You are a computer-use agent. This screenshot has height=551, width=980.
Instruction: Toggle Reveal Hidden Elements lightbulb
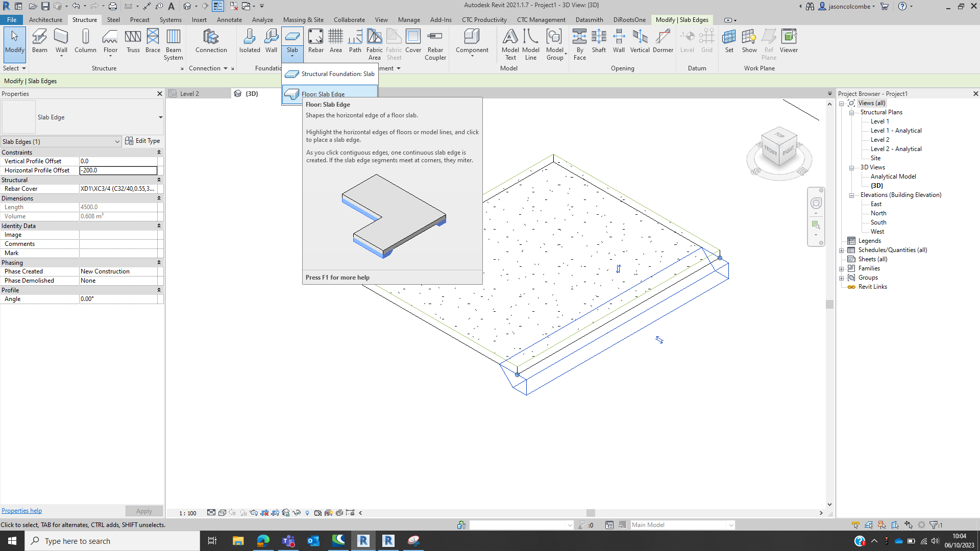coord(307,513)
